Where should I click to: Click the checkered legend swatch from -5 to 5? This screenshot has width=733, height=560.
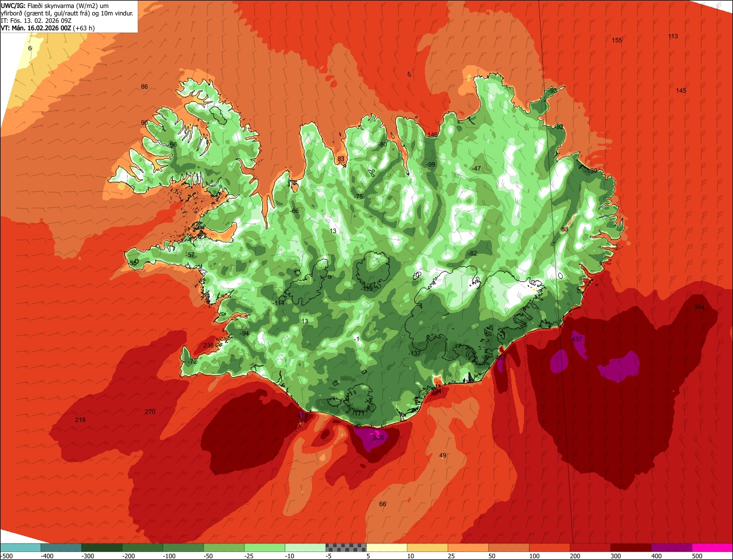[345, 547]
